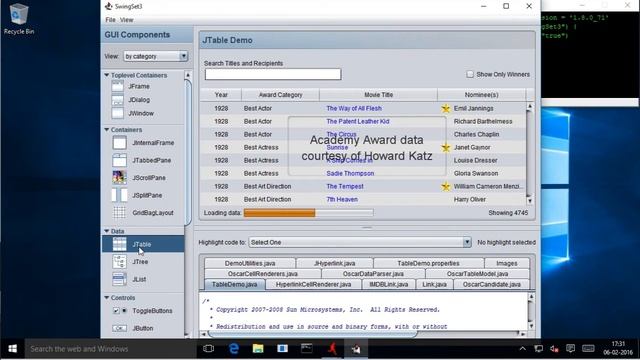Open the JScrollPane demo icon

pyautogui.click(x=120, y=178)
